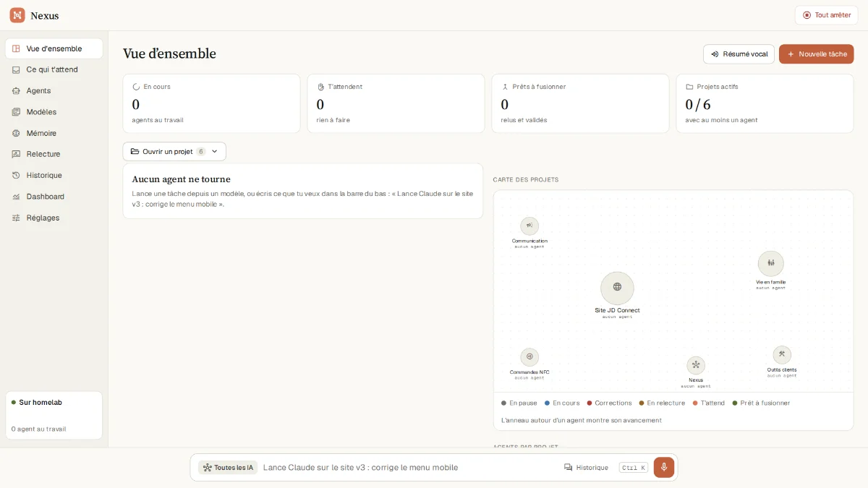
Task: Start Résumé vocal
Action: click(x=739, y=54)
